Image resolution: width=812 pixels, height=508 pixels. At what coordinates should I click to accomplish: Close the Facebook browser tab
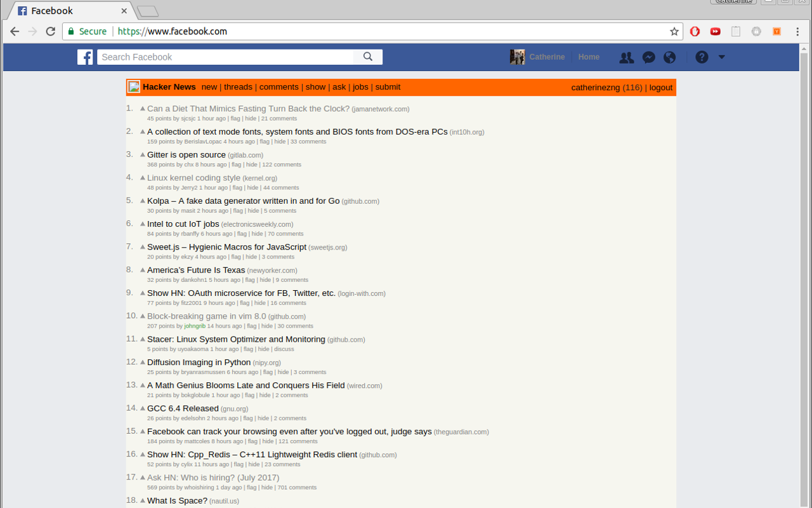(x=124, y=11)
